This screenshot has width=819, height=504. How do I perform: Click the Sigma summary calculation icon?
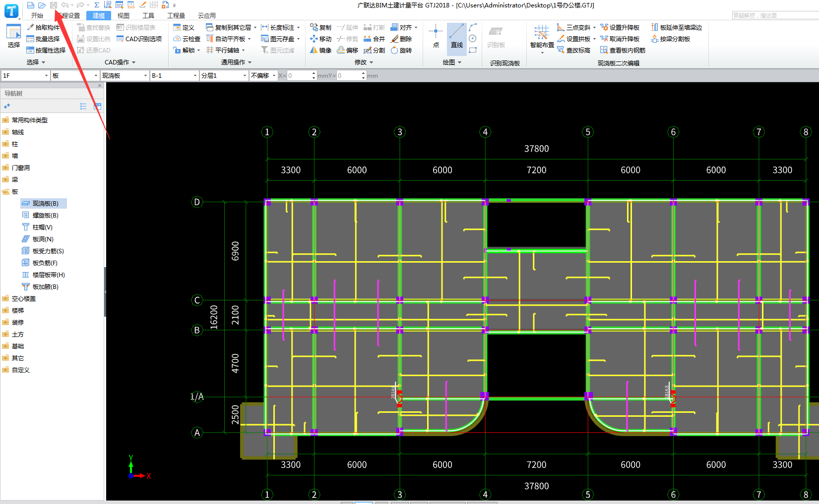97,5
